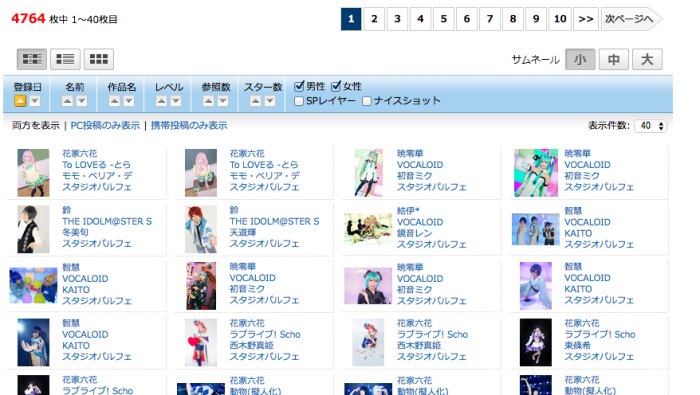
Task: Sort レベル ascending with the up arrow
Action: pyautogui.click(x=161, y=101)
